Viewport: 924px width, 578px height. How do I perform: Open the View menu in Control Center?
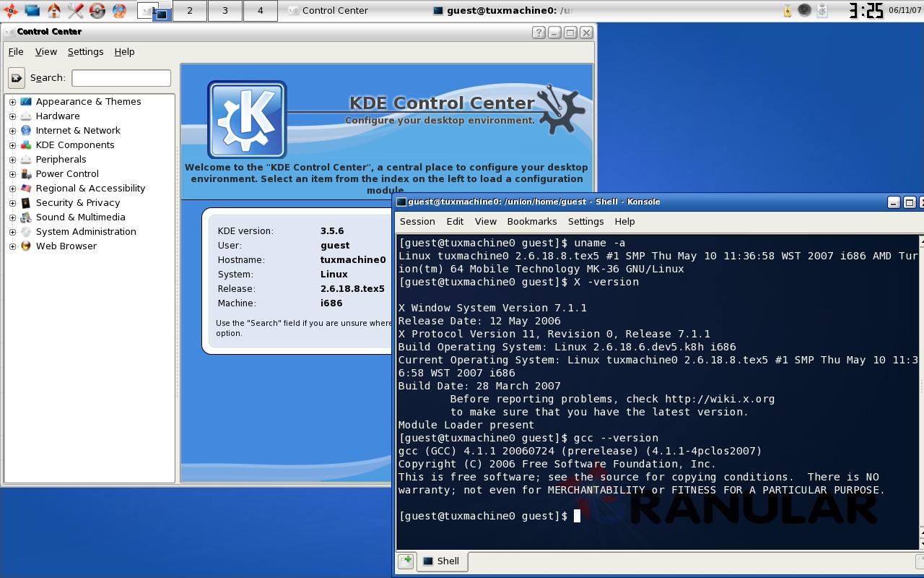(x=45, y=51)
